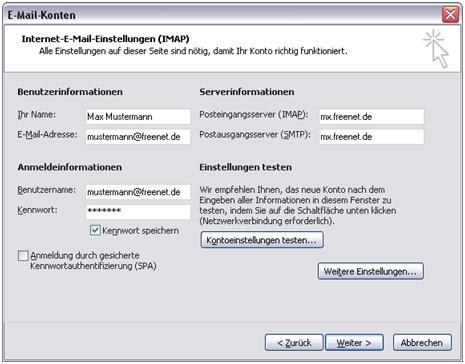The height and width of the screenshot is (364, 465).
Task: Click into the Posteingangsserver (IMAP) field
Action: click(x=371, y=117)
